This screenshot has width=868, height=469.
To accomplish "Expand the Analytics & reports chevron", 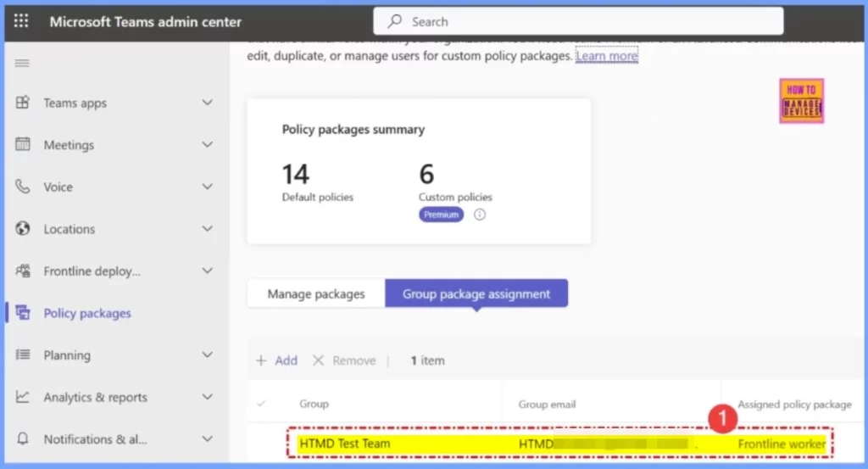I will pyautogui.click(x=207, y=397).
